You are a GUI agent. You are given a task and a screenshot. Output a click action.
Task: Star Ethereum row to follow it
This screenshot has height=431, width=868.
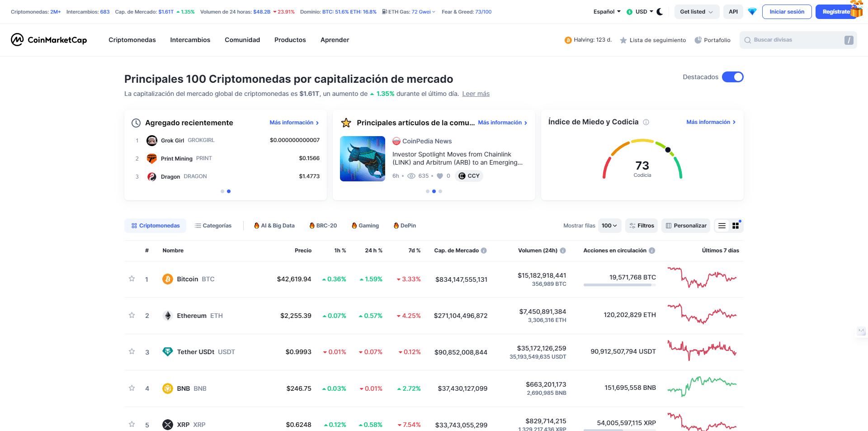pyautogui.click(x=132, y=315)
